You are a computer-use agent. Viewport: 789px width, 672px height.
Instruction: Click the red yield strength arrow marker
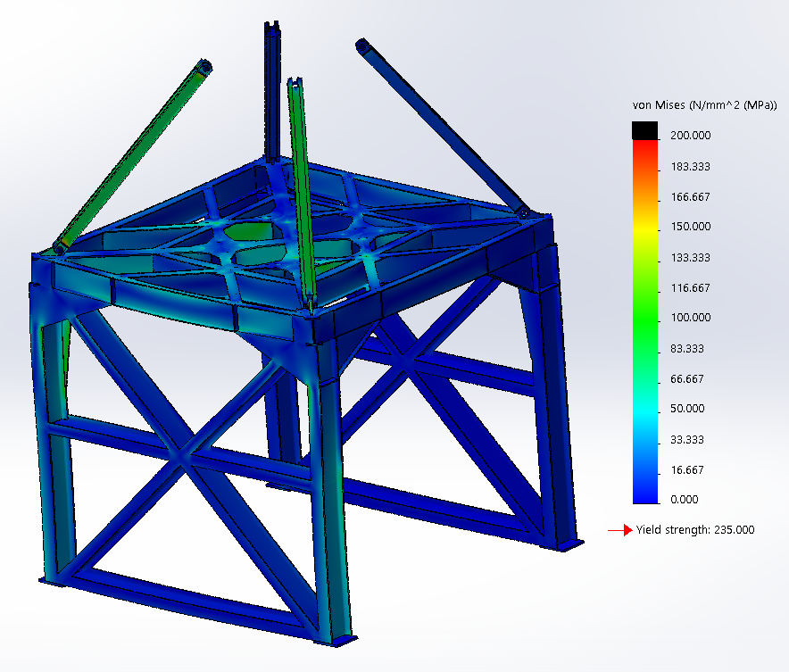[619, 530]
